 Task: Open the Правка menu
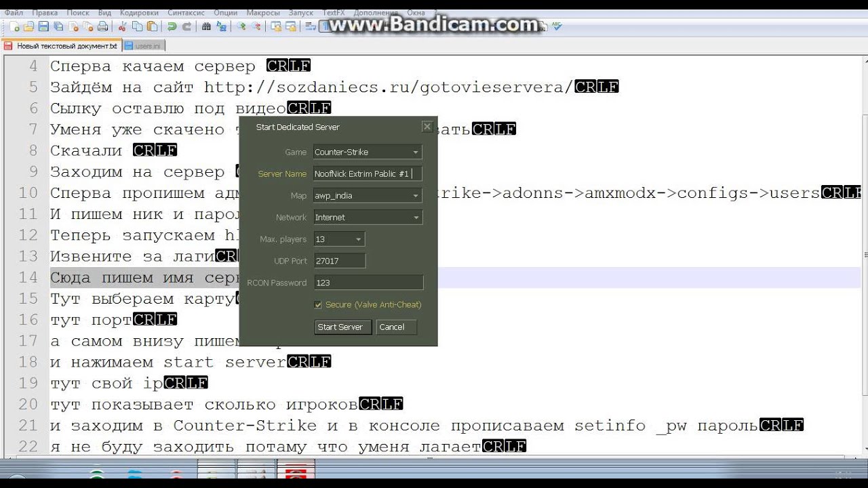pyautogui.click(x=45, y=12)
